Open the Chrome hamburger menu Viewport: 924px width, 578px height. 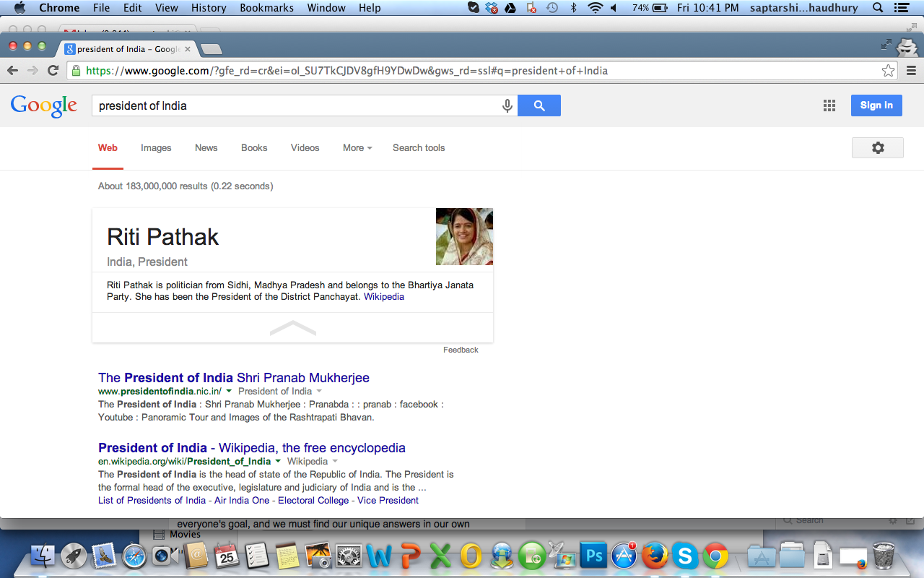(911, 71)
